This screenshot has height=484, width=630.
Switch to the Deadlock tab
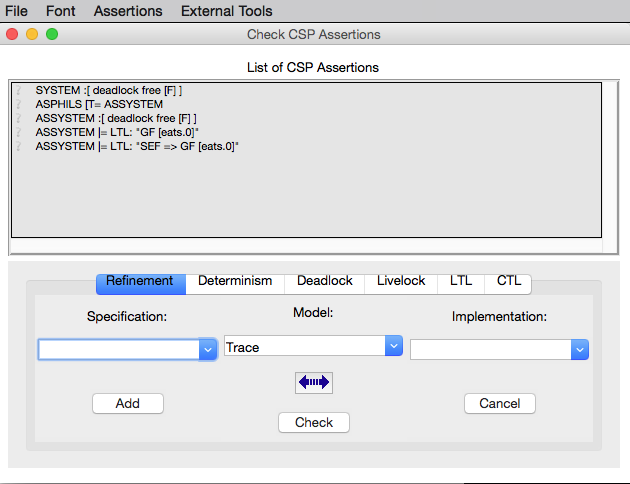tap(325, 281)
